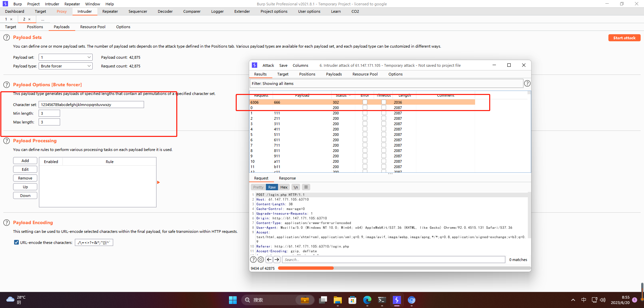The height and width of the screenshot is (308, 644).
Task: Focus the request Search box
Action: pos(394,260)
